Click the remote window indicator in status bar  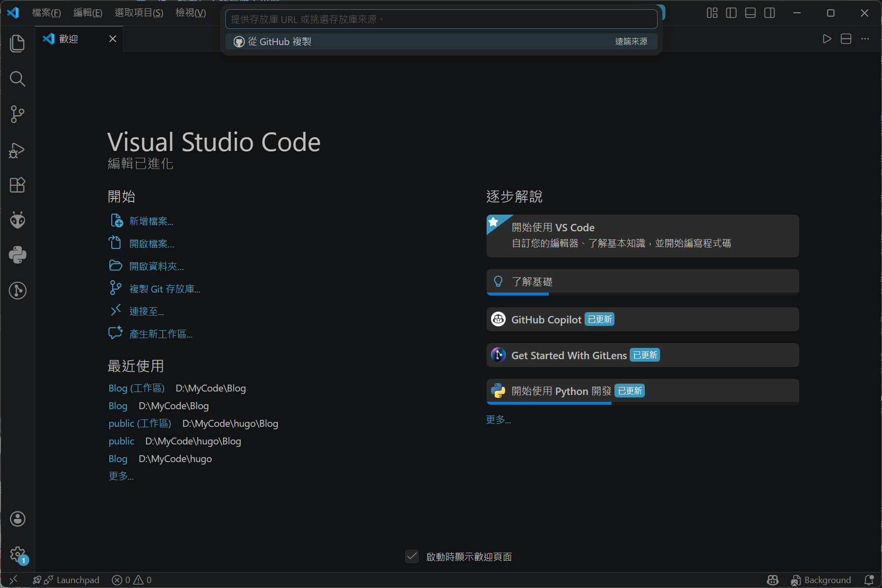click(13, 580)
